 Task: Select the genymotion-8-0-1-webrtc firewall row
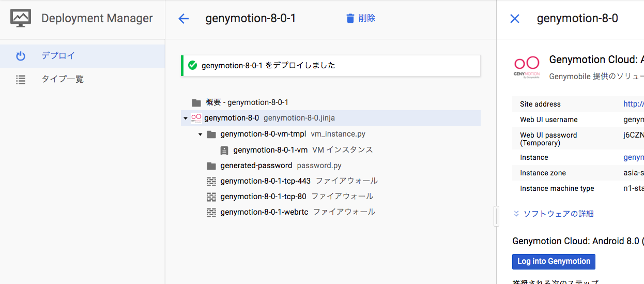coord(331,213)
